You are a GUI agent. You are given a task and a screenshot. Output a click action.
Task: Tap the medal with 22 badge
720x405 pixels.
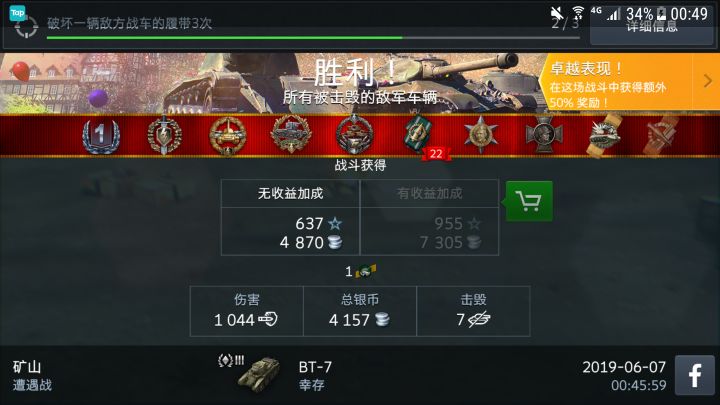419,134
